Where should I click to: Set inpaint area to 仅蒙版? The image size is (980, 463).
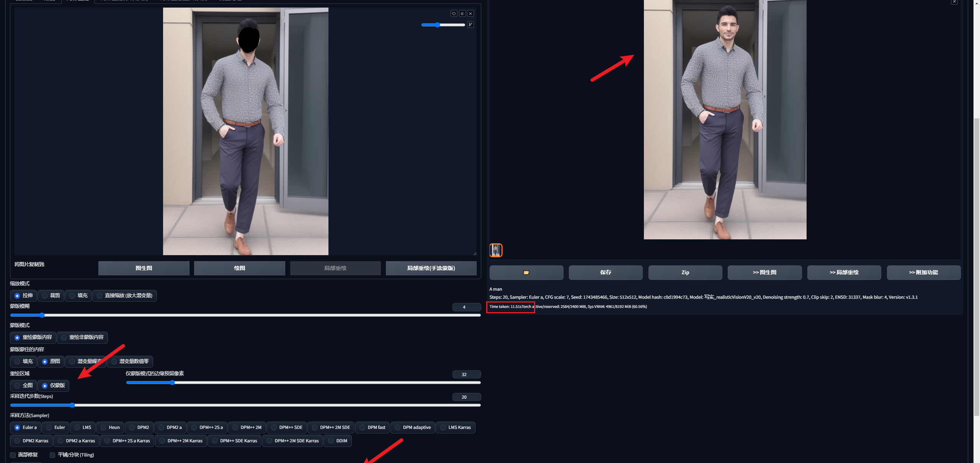[54, 386]
